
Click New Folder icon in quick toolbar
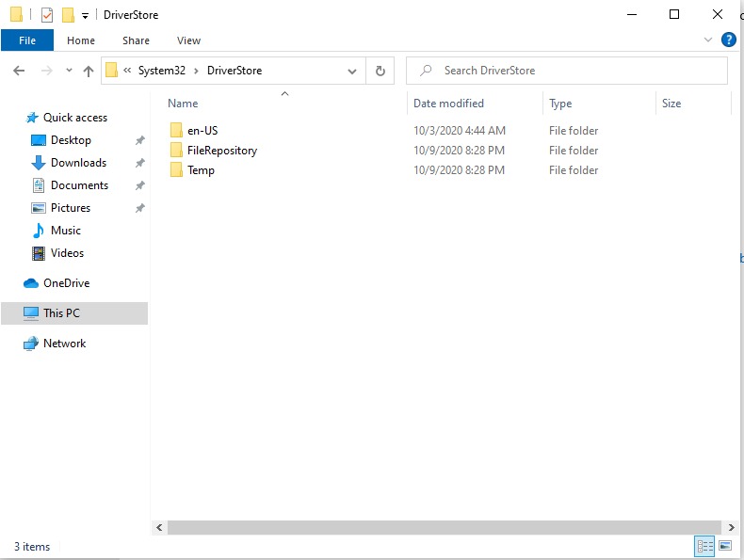68,15
